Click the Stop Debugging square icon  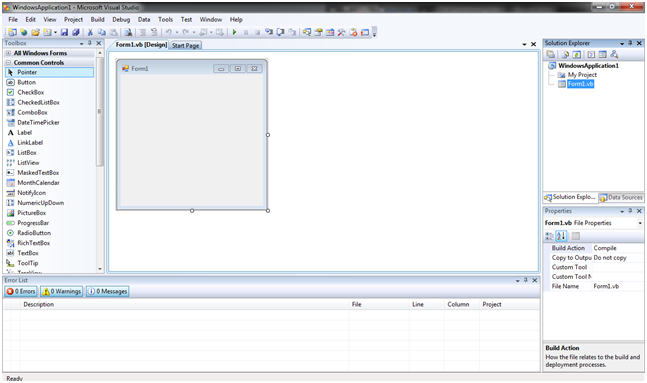click(x=257, y=32)
